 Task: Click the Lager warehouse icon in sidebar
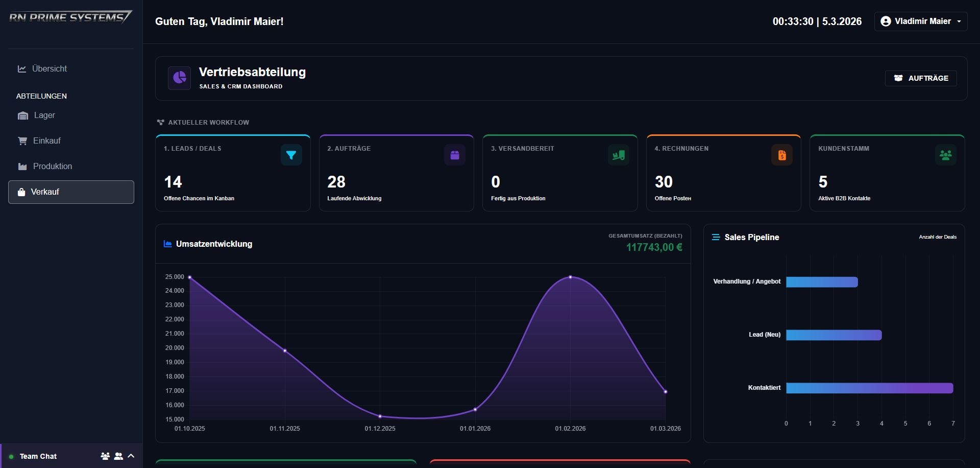click(x=23, y=115)
